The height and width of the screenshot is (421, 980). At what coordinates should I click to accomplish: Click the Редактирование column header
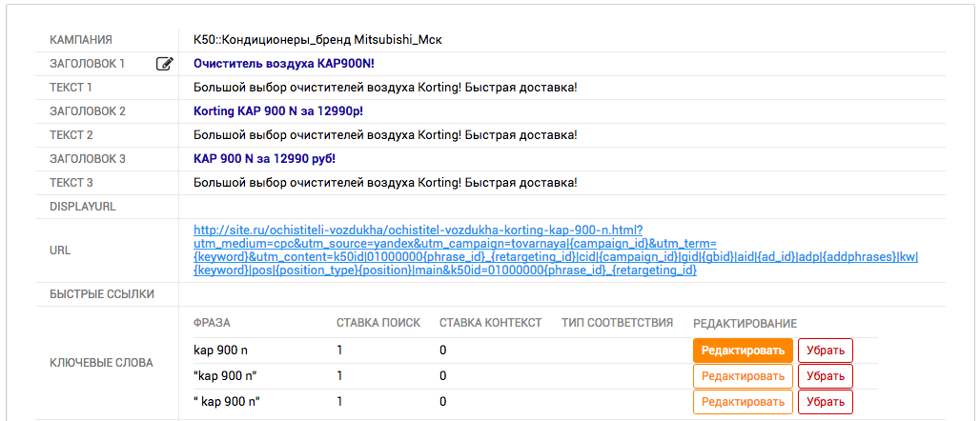point(745,323)
